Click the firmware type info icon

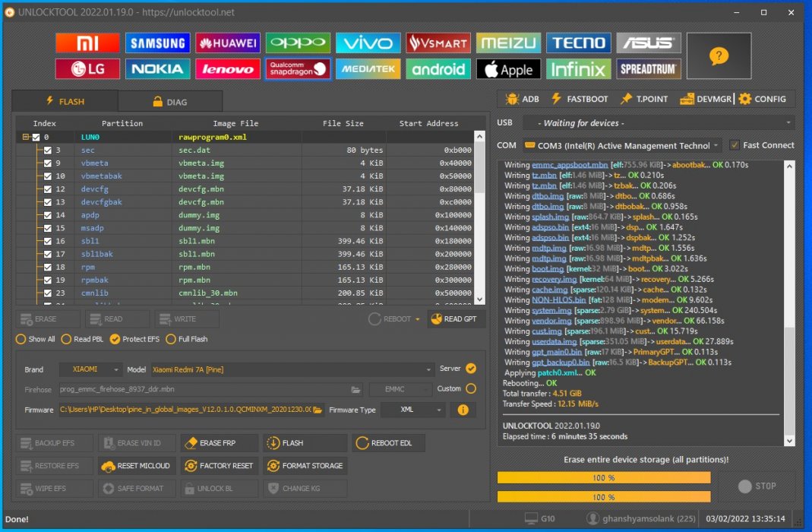(x=463, y=410)
